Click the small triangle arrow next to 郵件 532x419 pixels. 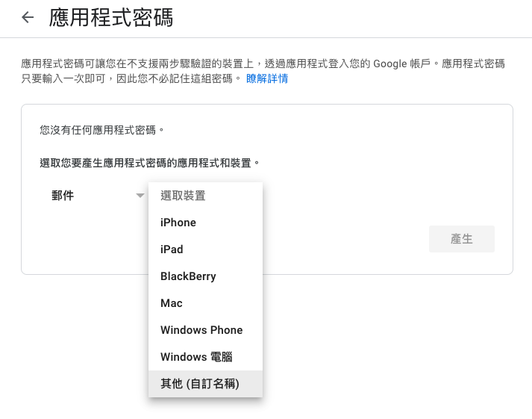tap(140, 196)
